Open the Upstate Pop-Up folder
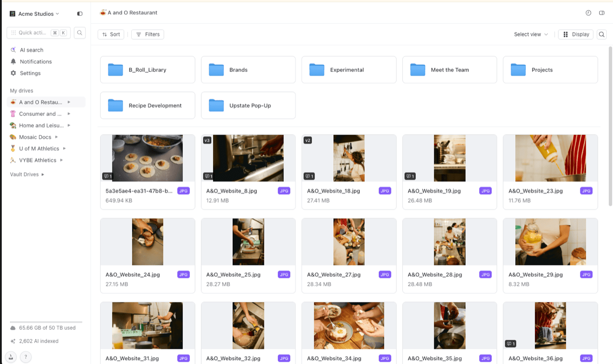The image size is (613, 364). [x=248, y=106]
